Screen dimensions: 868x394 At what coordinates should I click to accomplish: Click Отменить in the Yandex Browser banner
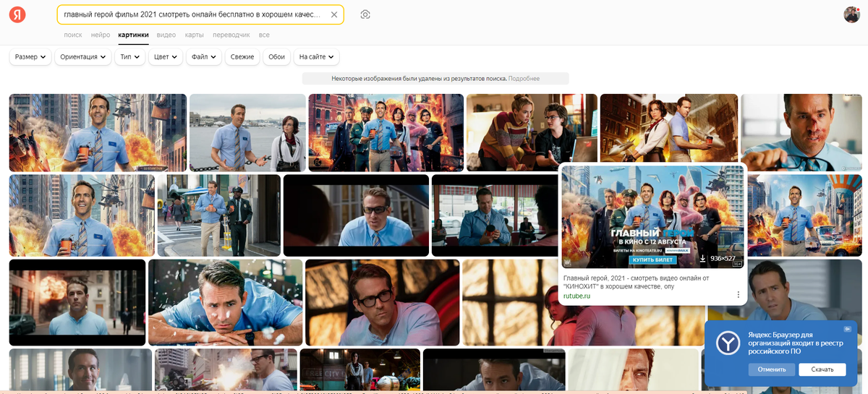(772, 369)
